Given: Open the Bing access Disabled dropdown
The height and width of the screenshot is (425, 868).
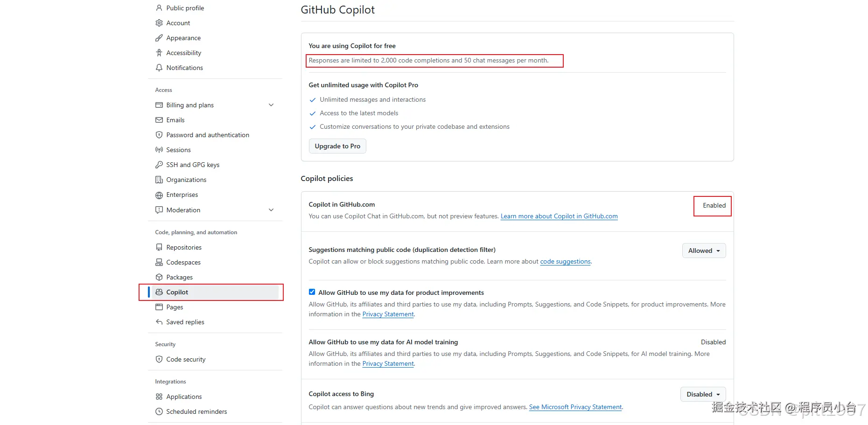Looking at the screenshot, I should point(703,394).
